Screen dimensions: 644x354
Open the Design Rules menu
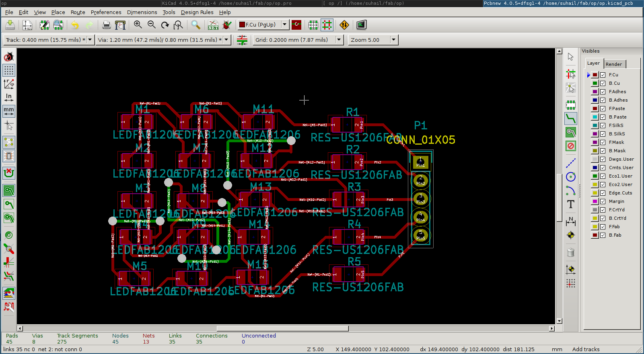click(197, 12)
